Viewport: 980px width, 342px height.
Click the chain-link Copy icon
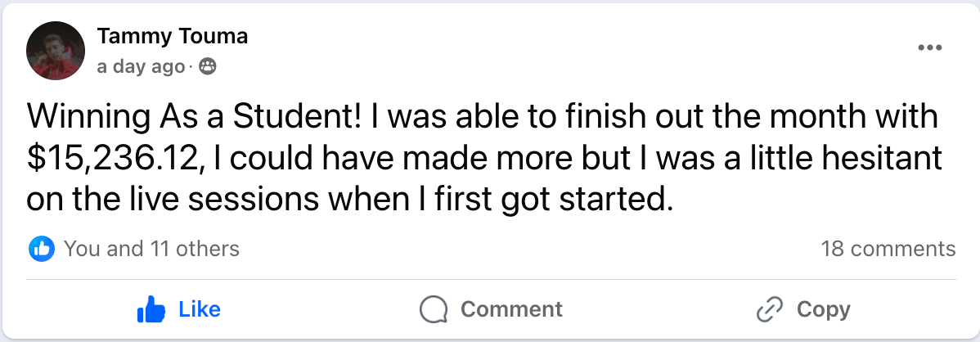point(770,309)
